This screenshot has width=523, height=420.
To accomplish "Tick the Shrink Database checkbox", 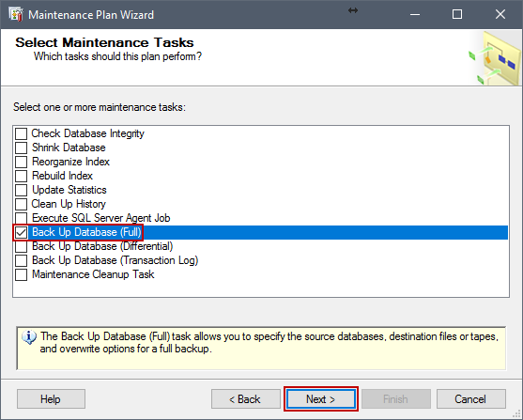I will (x=21, y=148).
